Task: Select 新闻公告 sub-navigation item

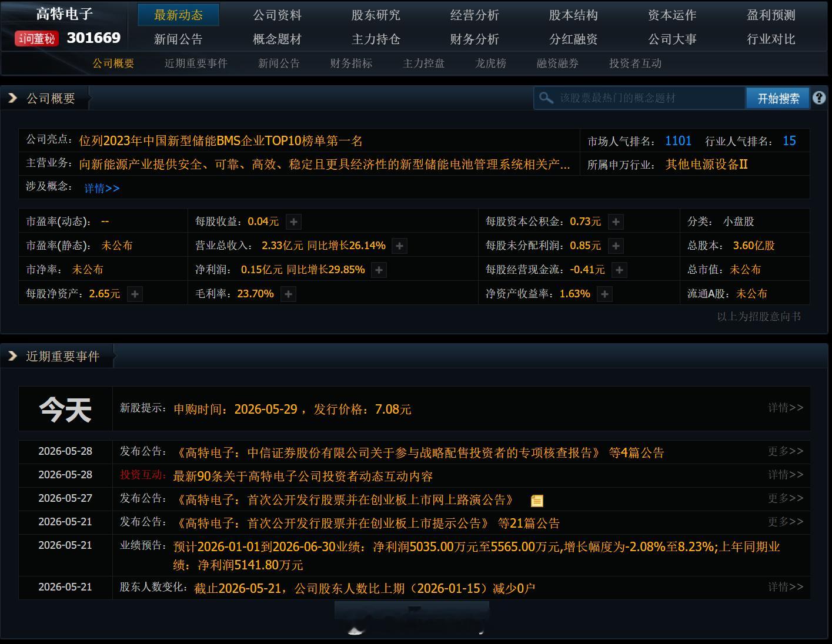Action: tap(279, 63)
